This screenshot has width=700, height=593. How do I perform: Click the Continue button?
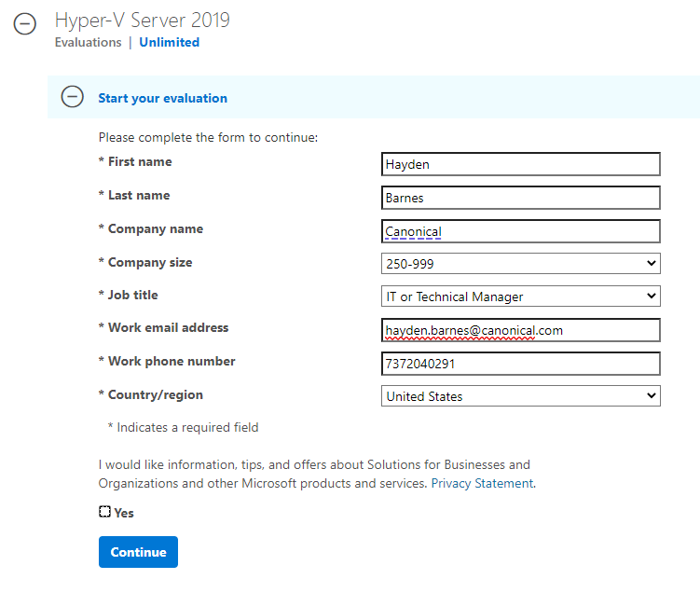(x=138, y=552)
